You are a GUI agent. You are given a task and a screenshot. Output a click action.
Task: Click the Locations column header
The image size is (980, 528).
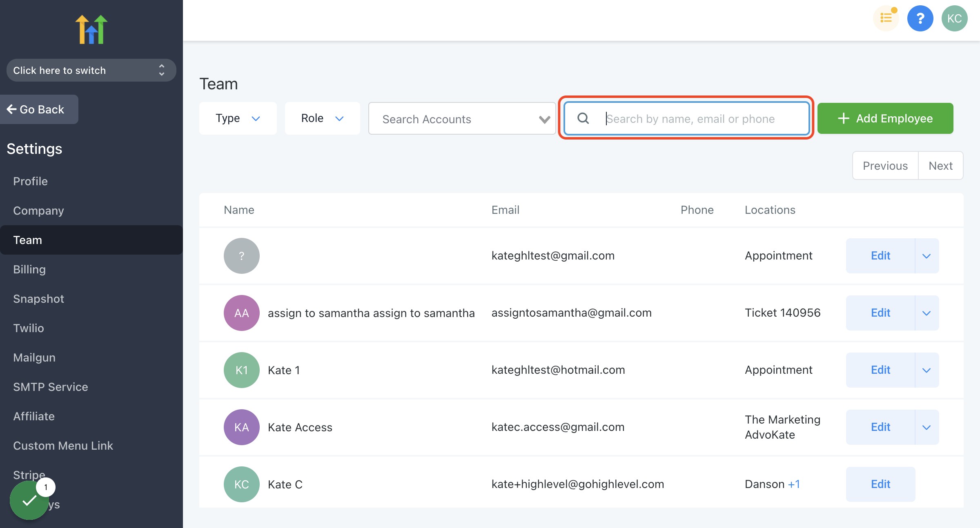tap(770, 210)
